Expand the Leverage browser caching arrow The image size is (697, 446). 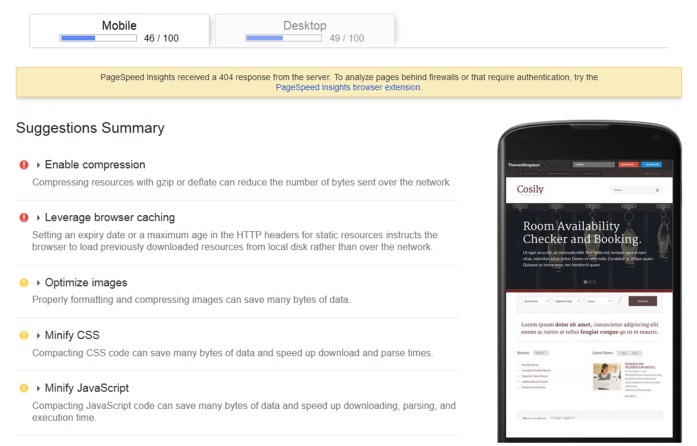(38, 217)
